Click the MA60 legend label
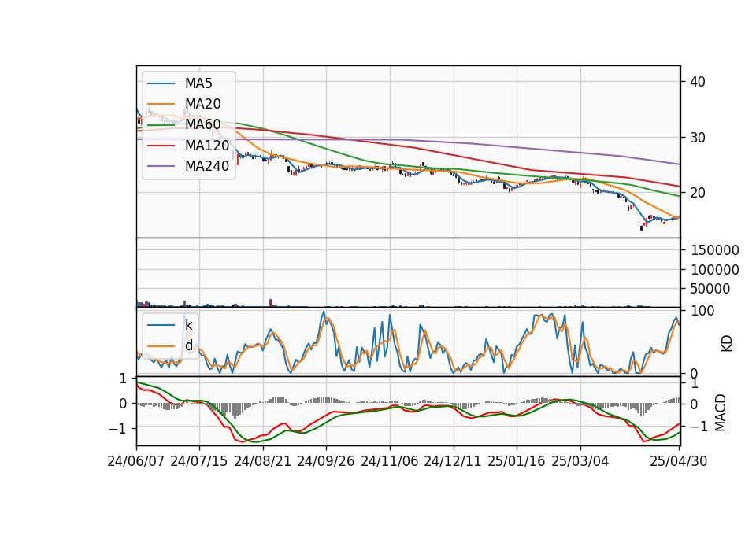The image size is (756, 543). [x=202, y=124]
